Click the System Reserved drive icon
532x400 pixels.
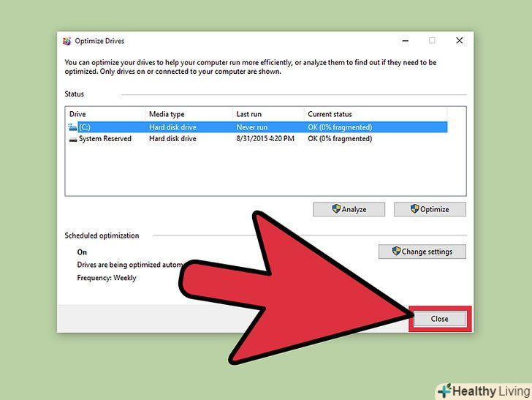pos(73,139)
